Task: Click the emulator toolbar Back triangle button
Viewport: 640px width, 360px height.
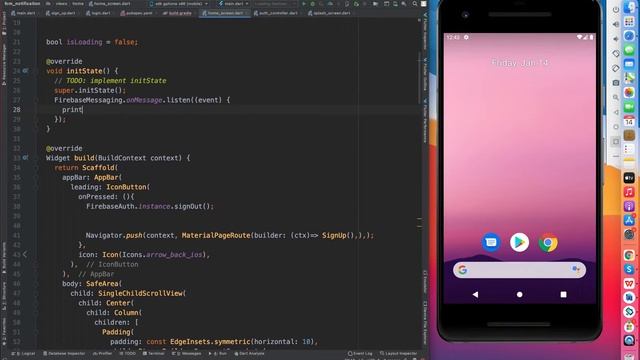Action: 616,112
